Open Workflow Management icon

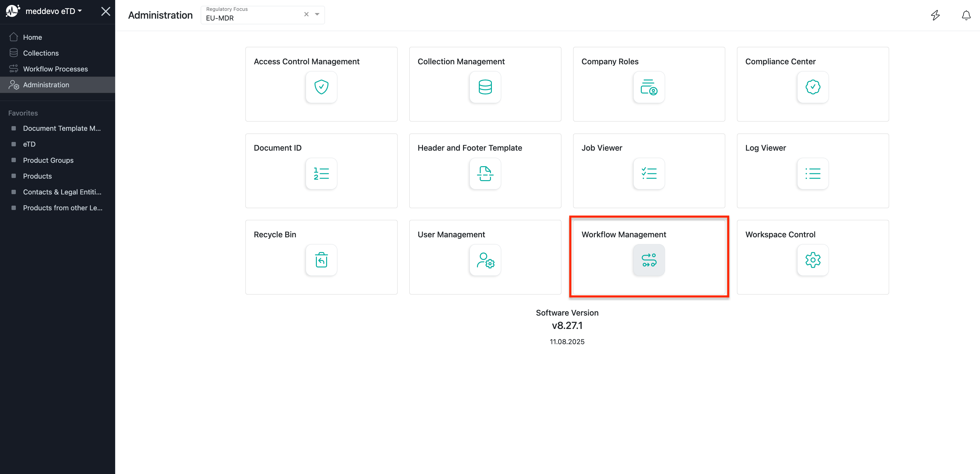pyautogui.click(x=649, y=260)
